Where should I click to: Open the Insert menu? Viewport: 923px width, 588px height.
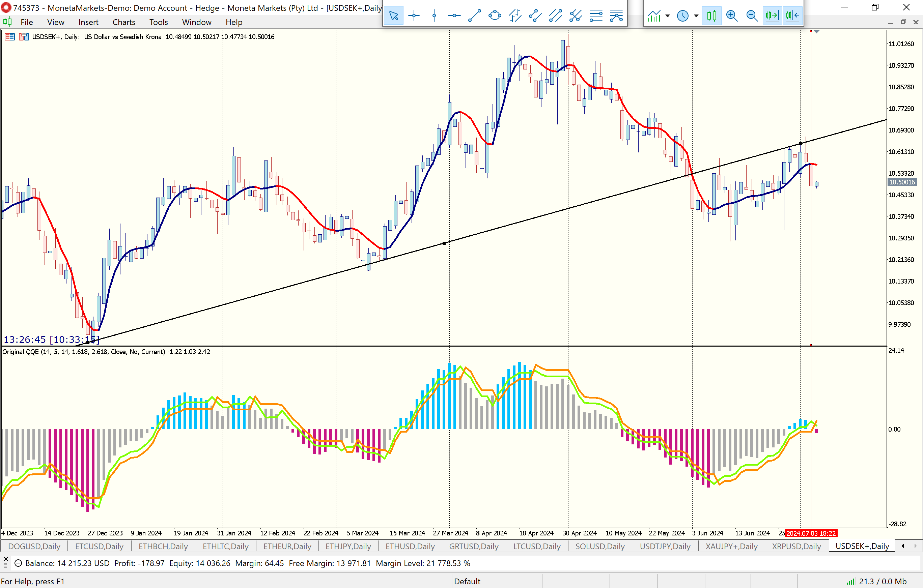tap(88, 22)
